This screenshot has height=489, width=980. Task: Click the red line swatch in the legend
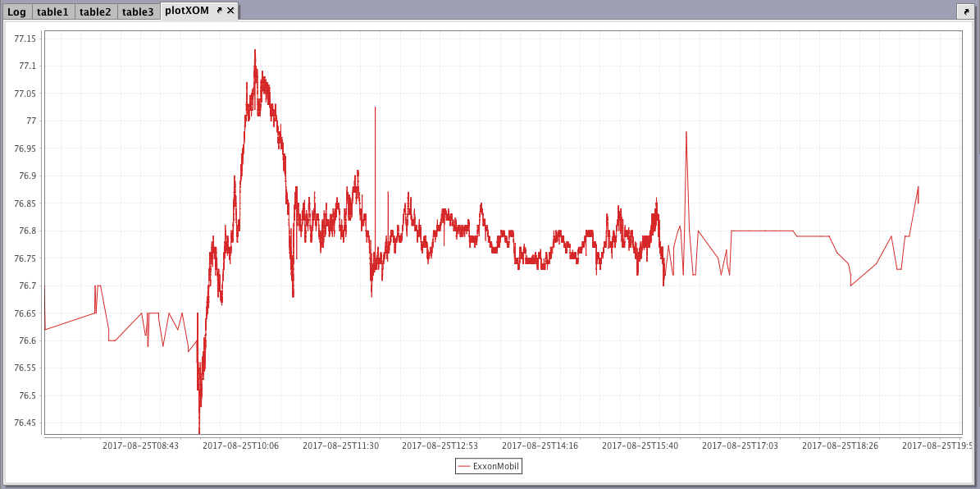click(x=464, y=466)
